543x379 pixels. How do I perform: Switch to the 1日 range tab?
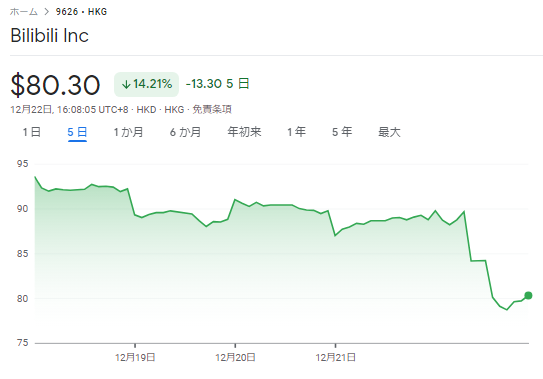(32, 132)
